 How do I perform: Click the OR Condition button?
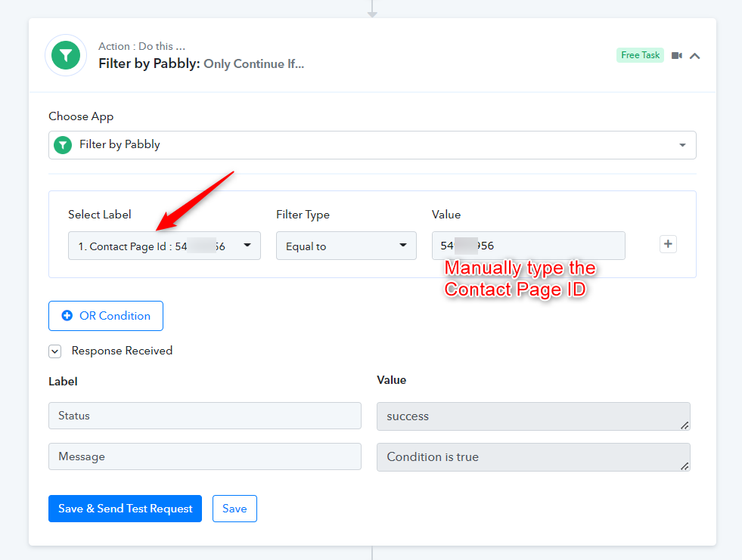coord(106,316)
